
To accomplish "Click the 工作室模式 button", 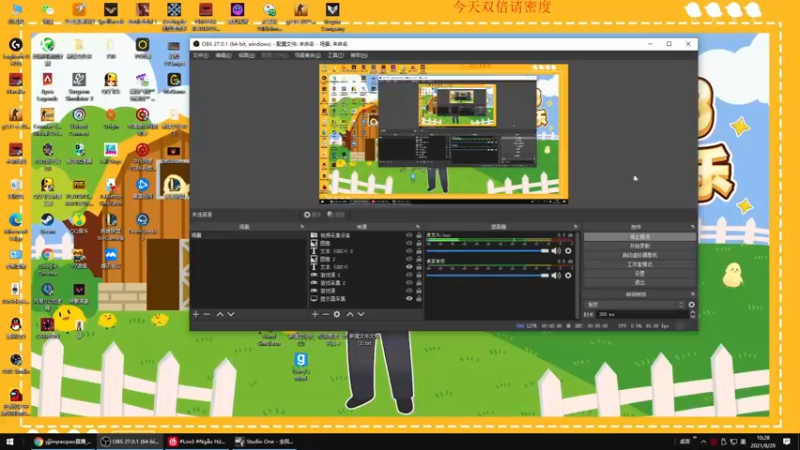I will [x=640, y=264].
